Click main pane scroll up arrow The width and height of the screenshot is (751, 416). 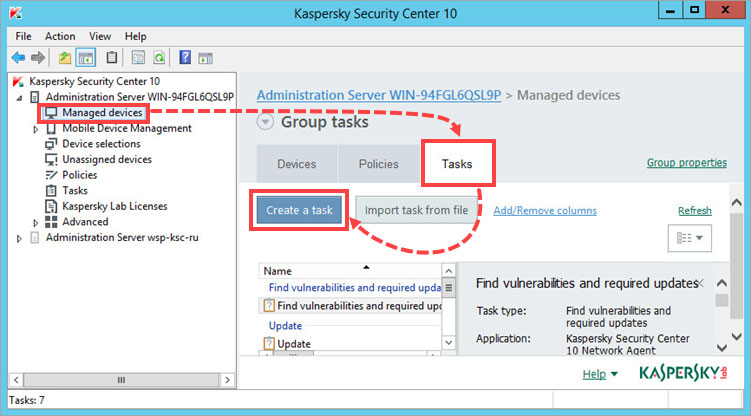click(x=737, y=202)
